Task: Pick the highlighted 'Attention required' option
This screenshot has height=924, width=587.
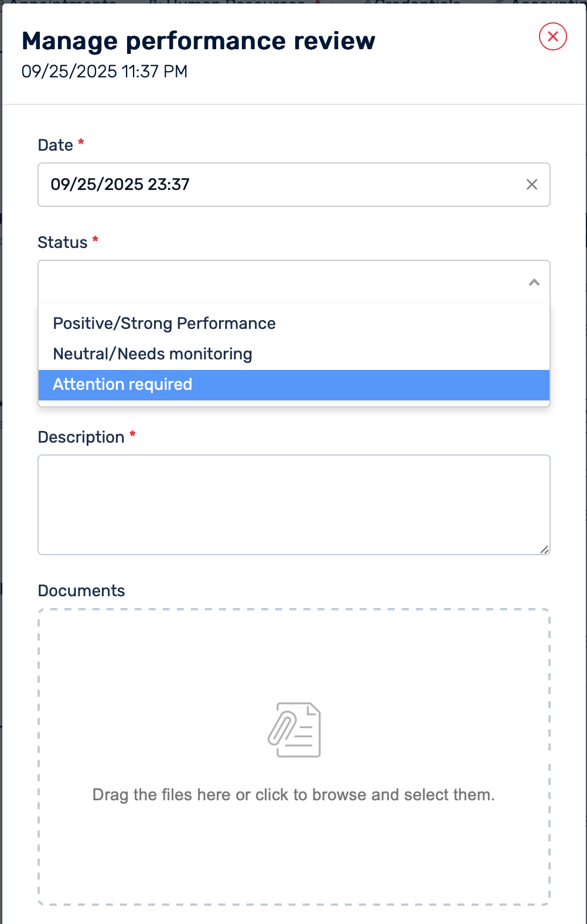Action: pos(122,385)
